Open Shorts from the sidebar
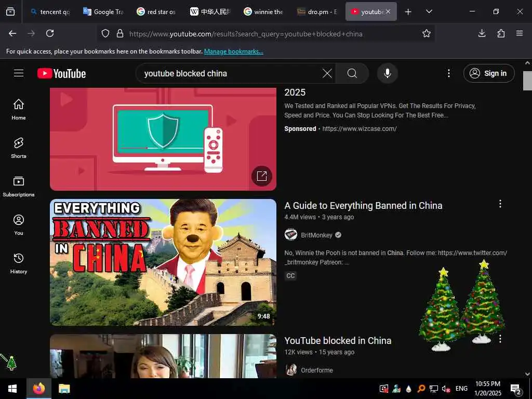Screen dimensions: 532x399 [19, 148]
